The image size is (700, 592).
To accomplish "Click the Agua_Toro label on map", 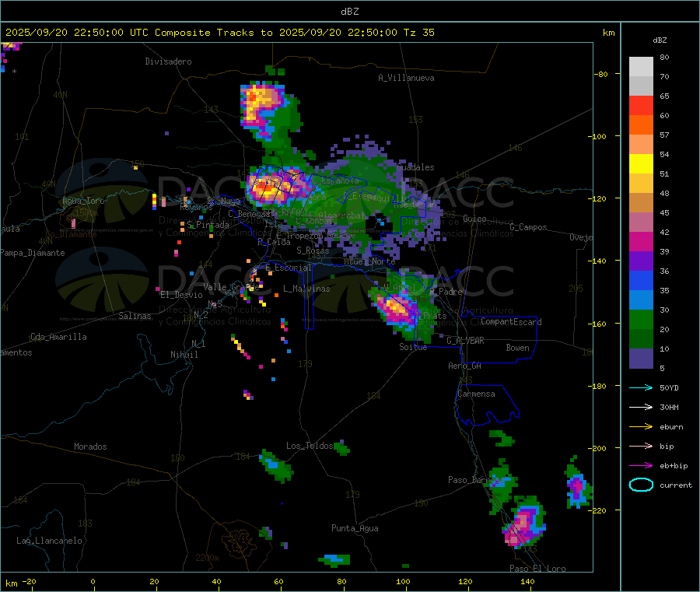I will 83,201.
